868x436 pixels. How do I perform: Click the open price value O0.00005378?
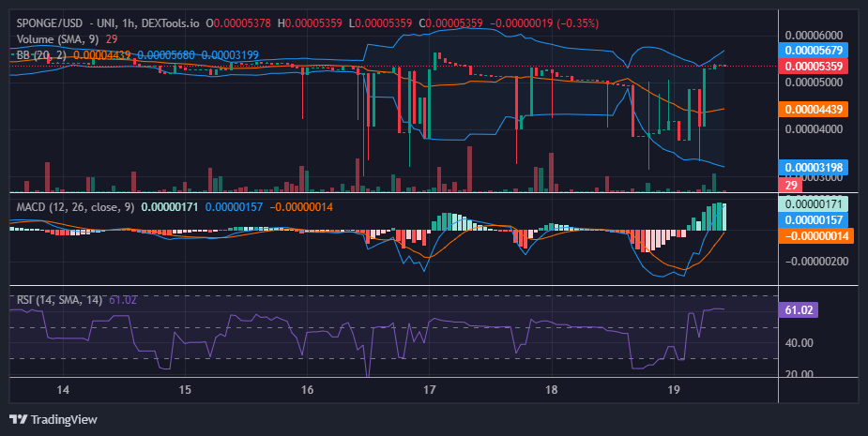(238, 23)
